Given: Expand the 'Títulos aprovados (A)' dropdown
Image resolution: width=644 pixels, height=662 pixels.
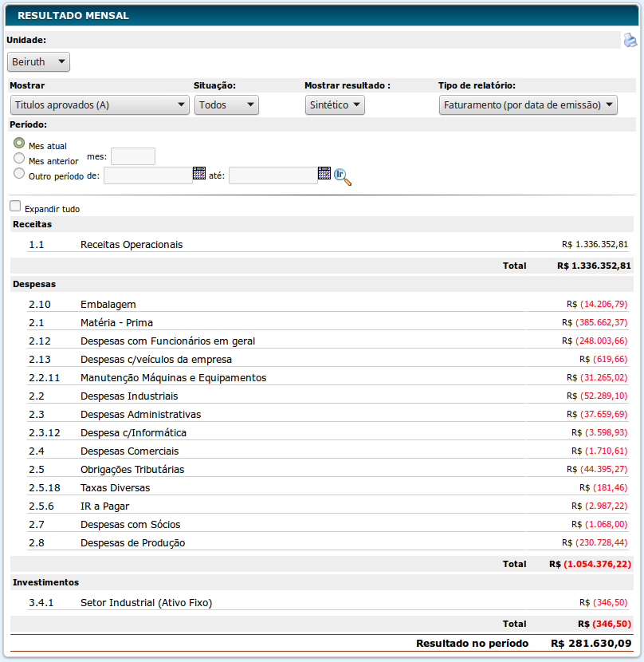Looking at the screenshot, I should (x=100, y=105).
